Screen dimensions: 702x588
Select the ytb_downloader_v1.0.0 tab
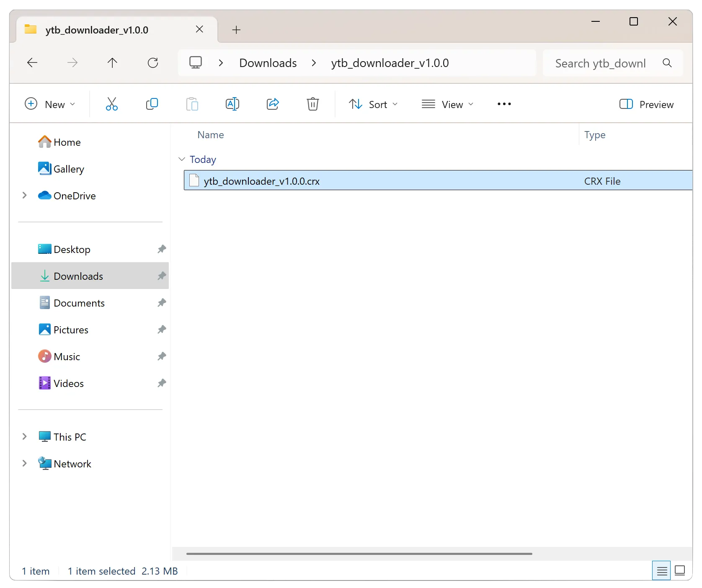pos(117,30)
